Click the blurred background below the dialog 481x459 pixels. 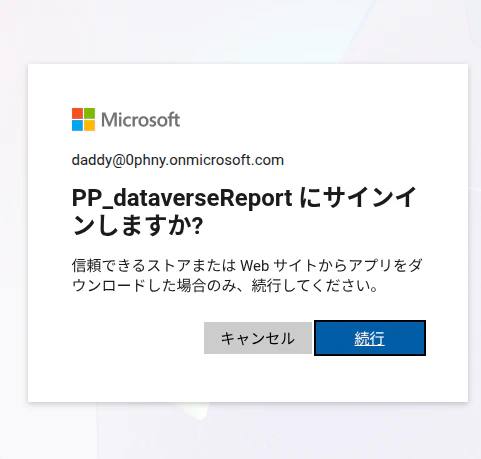(x=240, y=431)
